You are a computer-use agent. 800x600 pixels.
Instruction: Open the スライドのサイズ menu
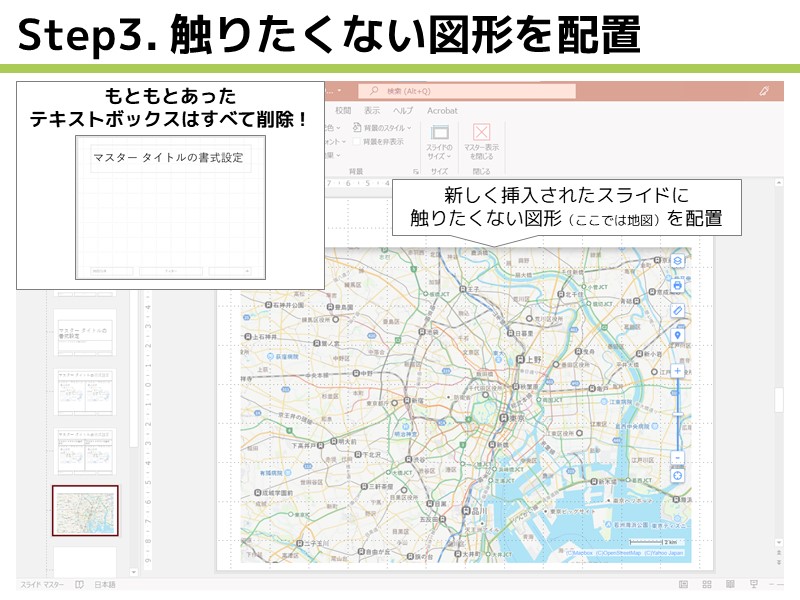click(439, 142)
